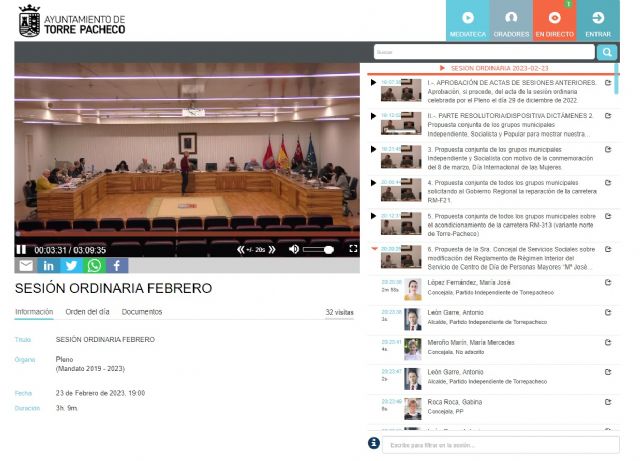Viewport: 640px width, 461px height.
Task: Share the session on LinkedIn
Action: point(48,266)
